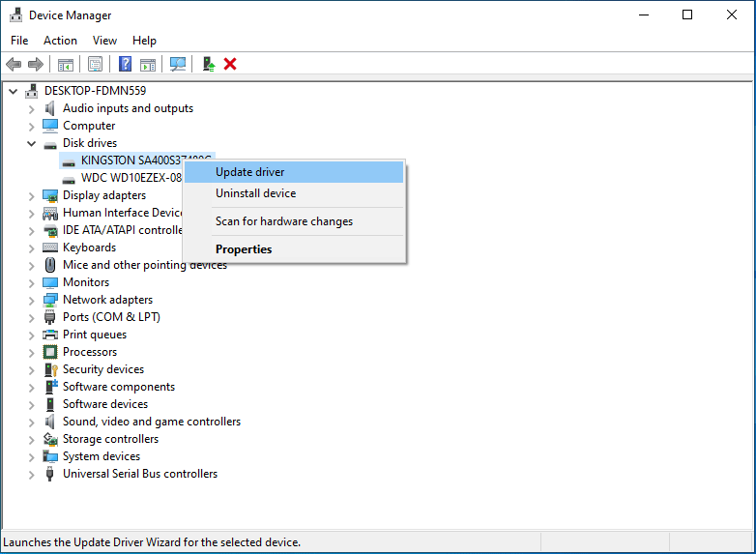Click the blue Help question mark icon

click(x=125, y=64)
